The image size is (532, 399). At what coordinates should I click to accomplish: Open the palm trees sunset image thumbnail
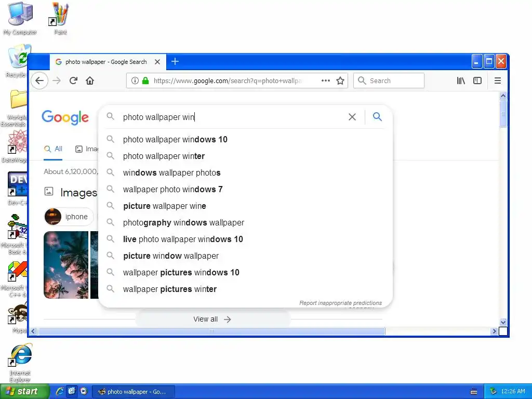(x=66, y=265)
